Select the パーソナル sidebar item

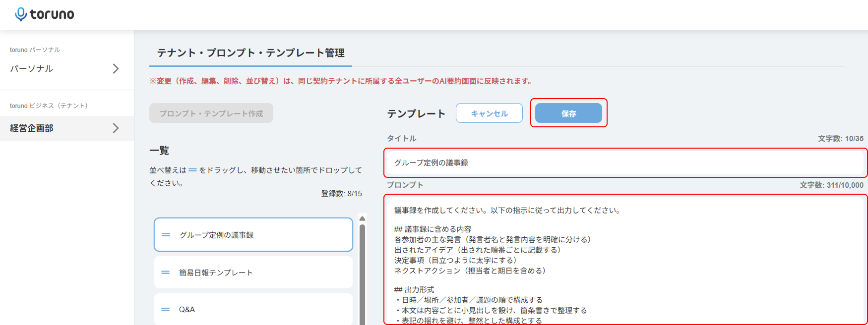(67, 68)
